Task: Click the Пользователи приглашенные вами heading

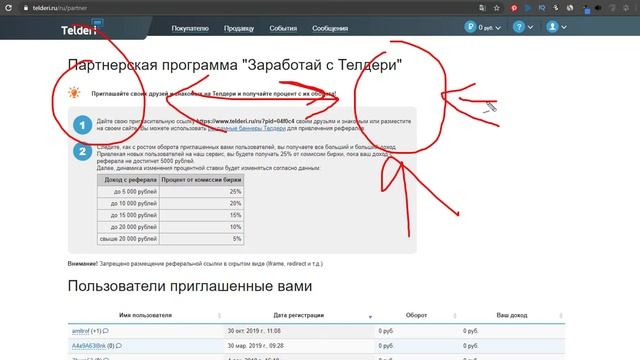Action: click(190, 286)
